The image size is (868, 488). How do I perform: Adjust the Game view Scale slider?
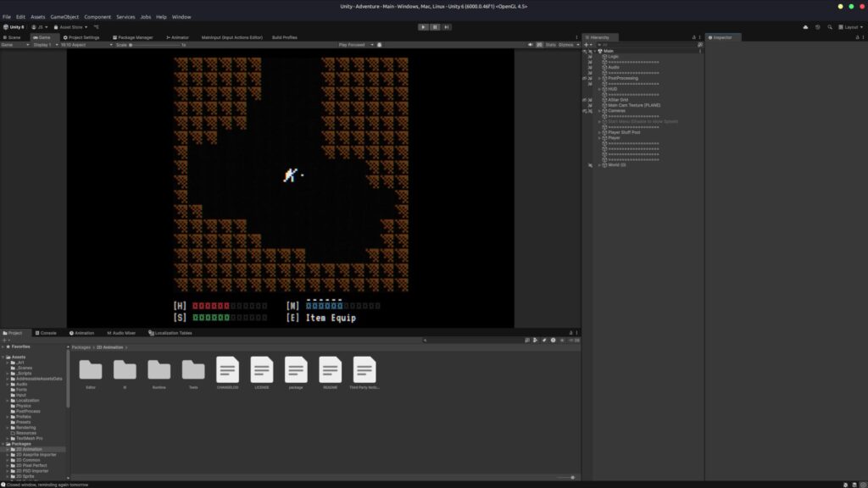pos(157,45)
